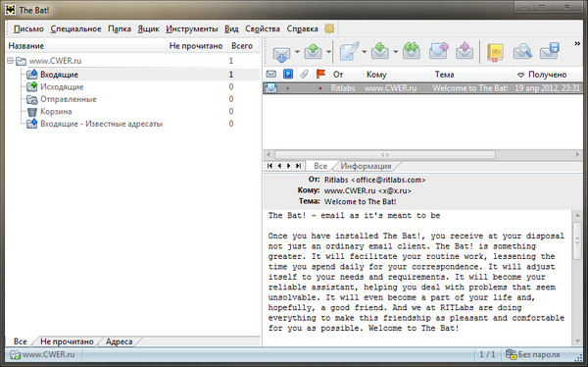Click the reply to all toolbar icon
This screenshot has height=367, width=588.
coord(411,51)
